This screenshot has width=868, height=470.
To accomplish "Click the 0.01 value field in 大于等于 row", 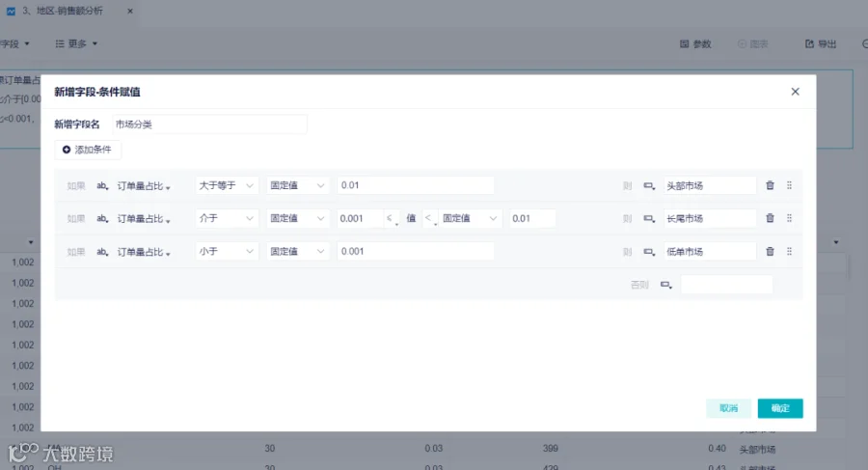I will 415,185.
